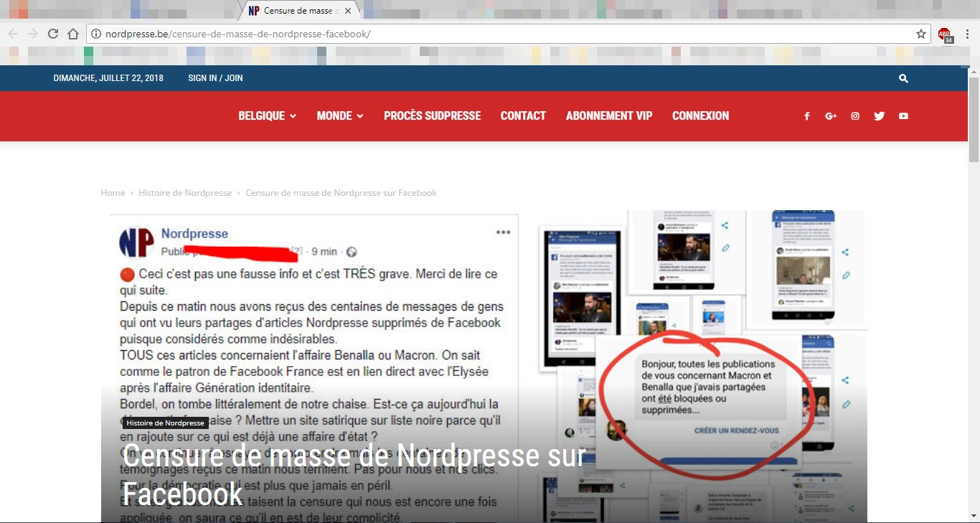View site information icon in address bar
The height and width of the screenshot is (523, 980).
(x=96, y=34)
